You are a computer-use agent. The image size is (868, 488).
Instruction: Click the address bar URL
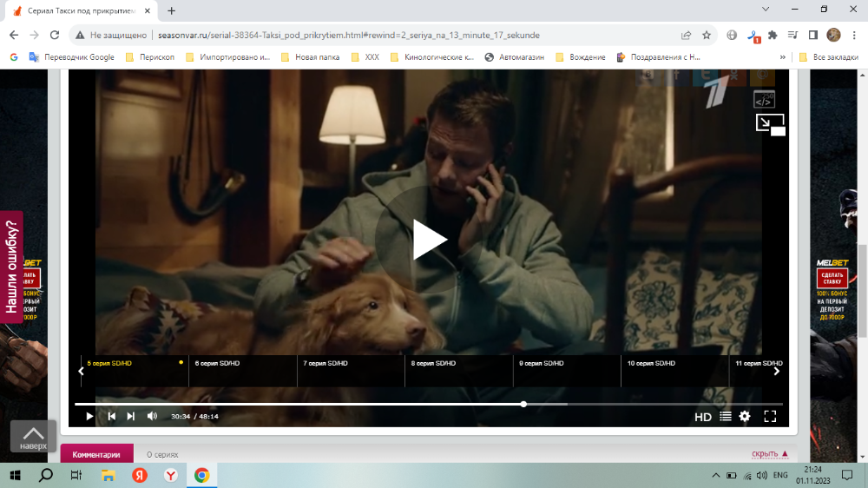[349, 35]
